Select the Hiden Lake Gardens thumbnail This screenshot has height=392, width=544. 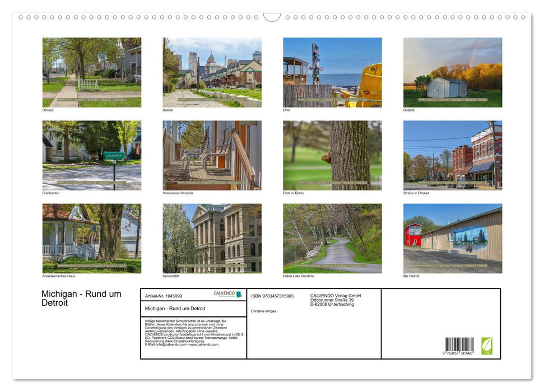pos(332,238)
